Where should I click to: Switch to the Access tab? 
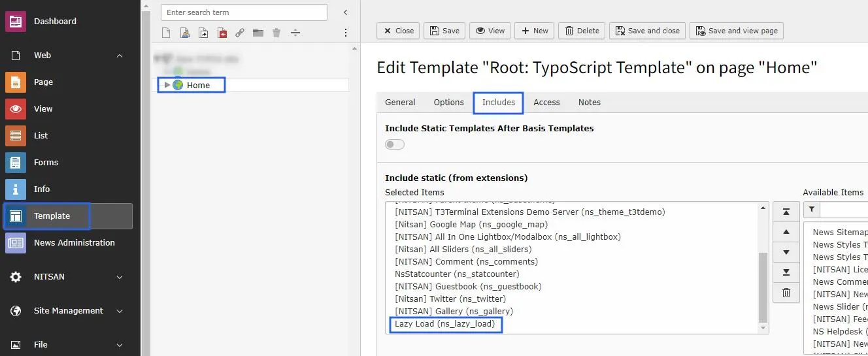tap(546, 103)
